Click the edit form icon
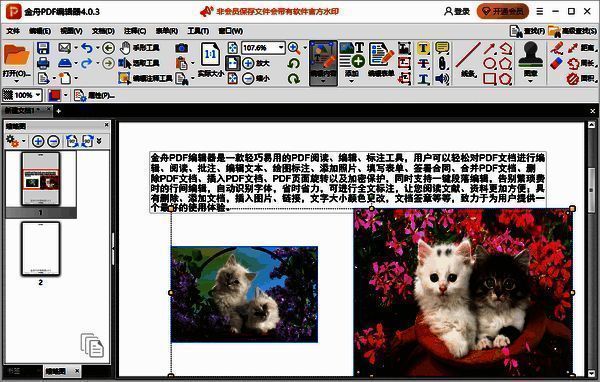600x382 pixels. (381, 55)
